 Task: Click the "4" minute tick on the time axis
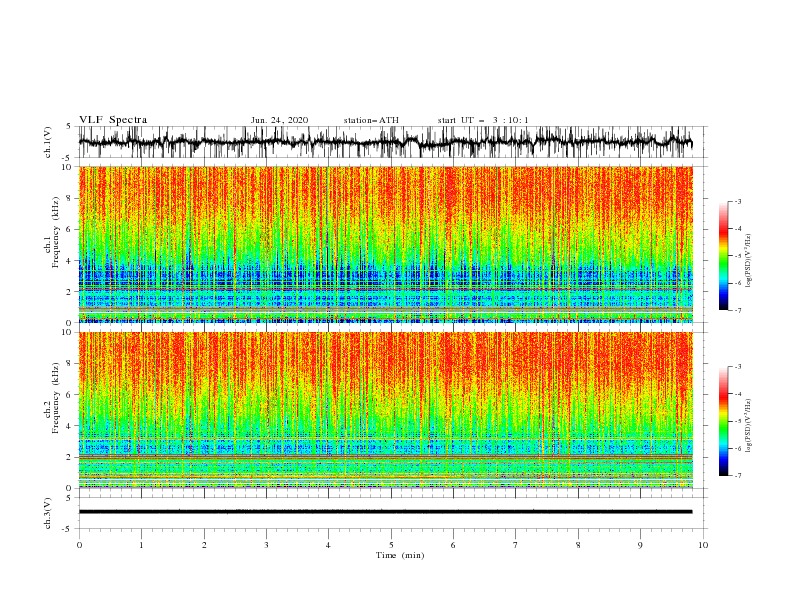(328, 545)
